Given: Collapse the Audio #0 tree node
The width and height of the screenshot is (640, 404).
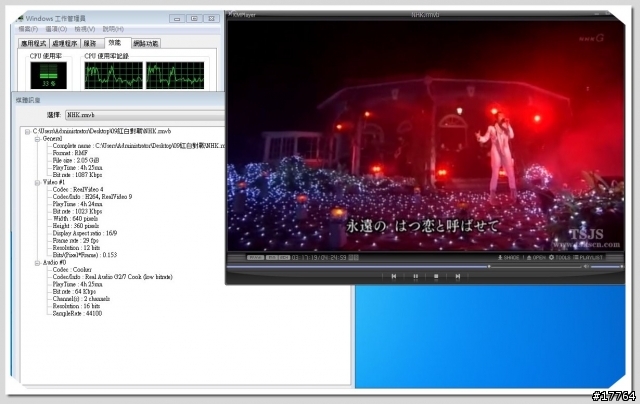Looking at the screenshot, I should 37,263.
